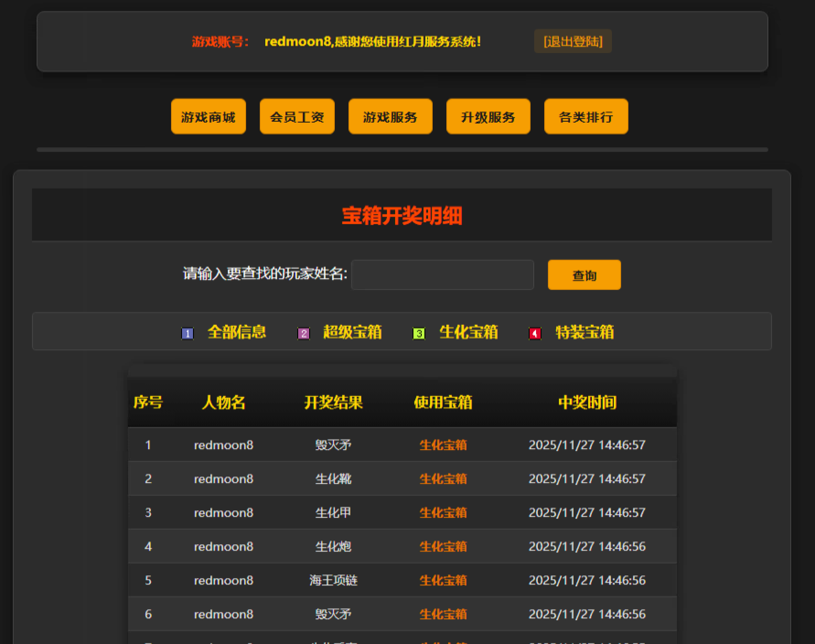Switch to 升级服务 section
The height and width of the screenshot is (644, 815).
tap(488, 116)
